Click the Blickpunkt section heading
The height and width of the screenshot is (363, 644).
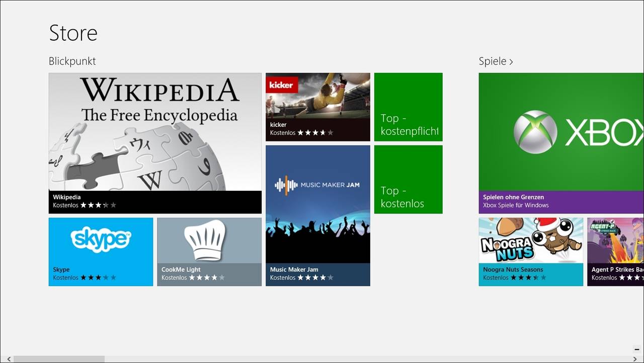(72, 61)
